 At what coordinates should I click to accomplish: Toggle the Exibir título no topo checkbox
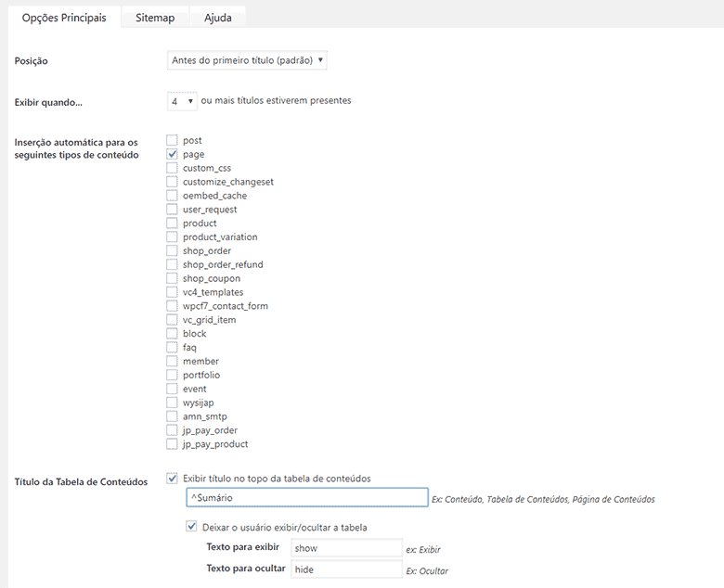pyautogui.click(x=172, y=479)
